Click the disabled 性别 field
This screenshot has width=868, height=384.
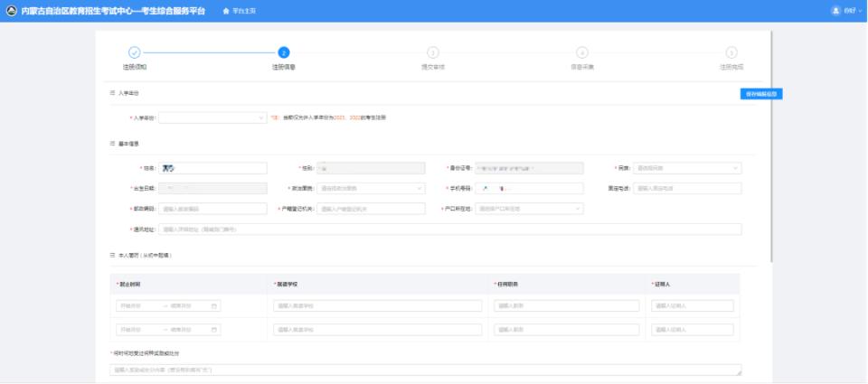371,168
